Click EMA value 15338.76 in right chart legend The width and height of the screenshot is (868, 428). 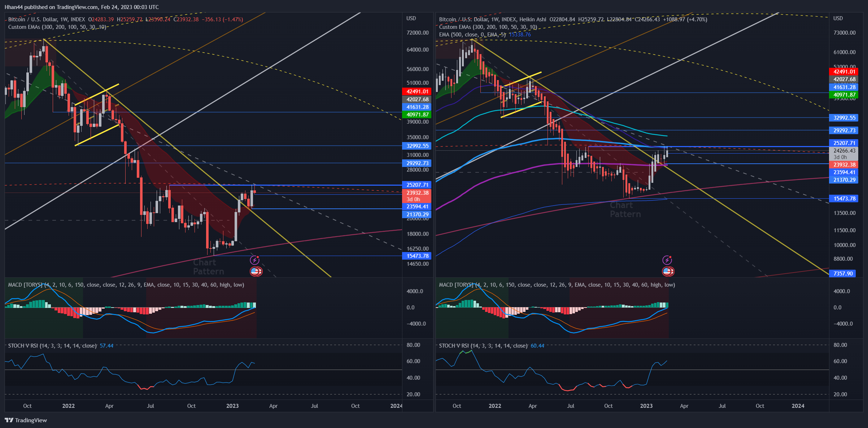tap(520, 35)
